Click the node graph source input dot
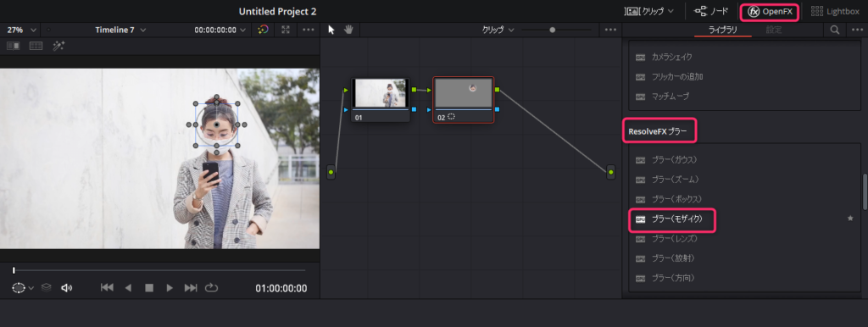868x327 pixels. tap(331, 172)
